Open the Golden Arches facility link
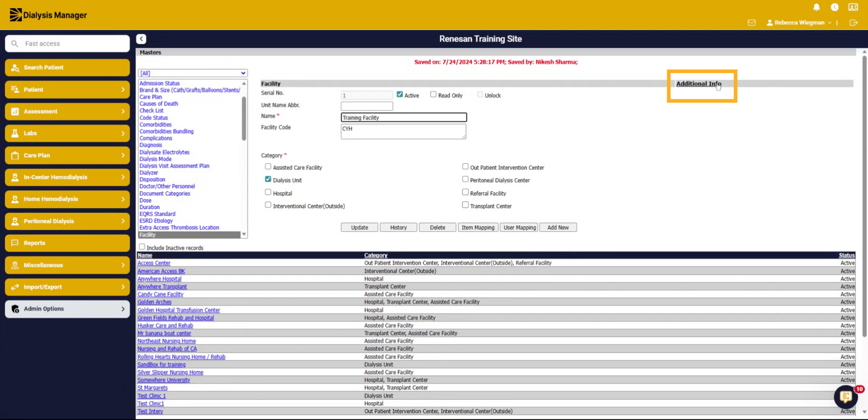Image resolution: width=868 pixels, height=420 pixels. [154, 302]
